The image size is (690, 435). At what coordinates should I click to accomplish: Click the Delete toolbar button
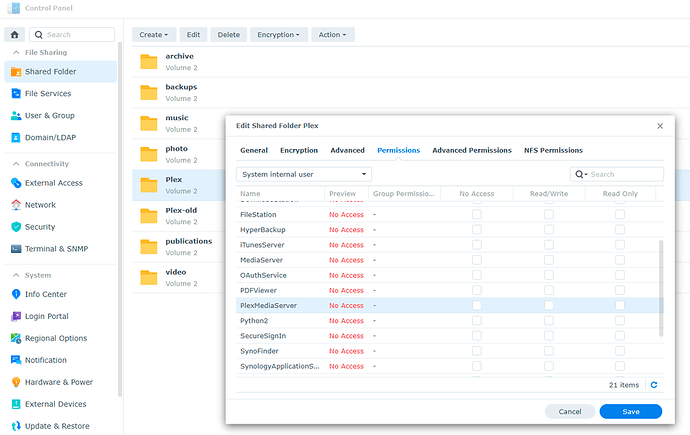[229, 35]
